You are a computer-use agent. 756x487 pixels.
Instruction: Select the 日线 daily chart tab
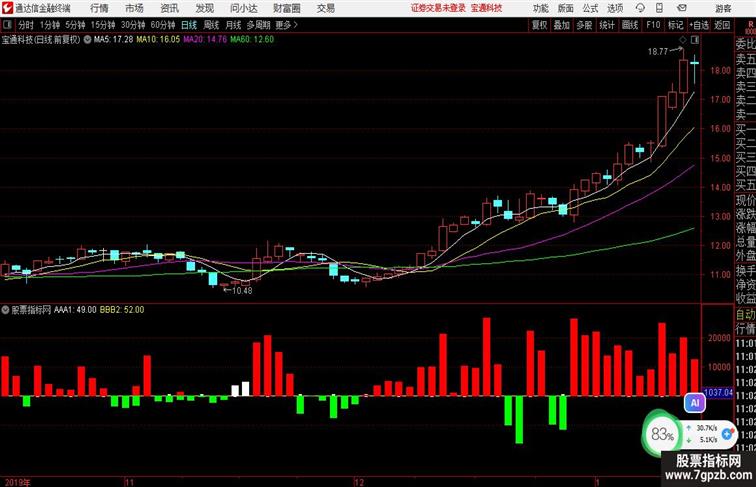click(x=189, y=25)
